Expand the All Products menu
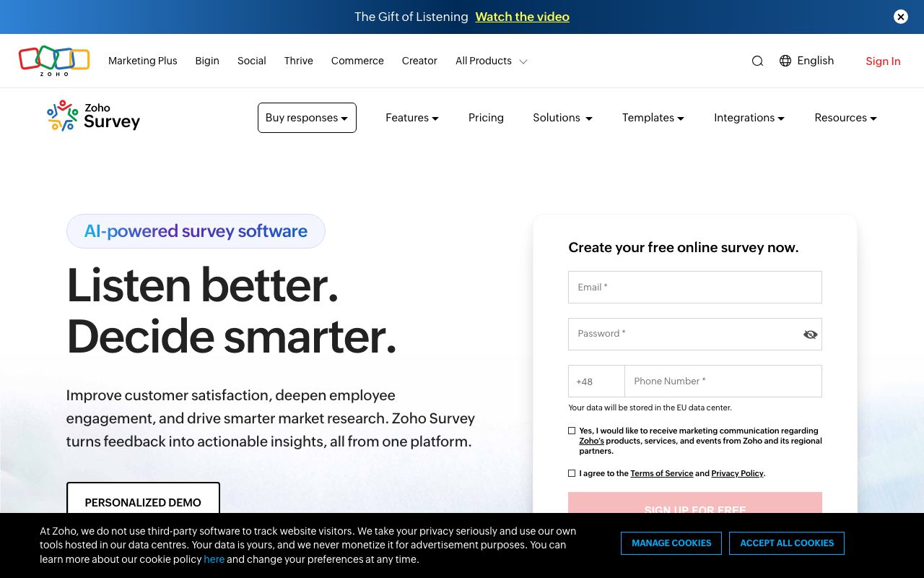Viewport: 924px width, 578px height. pyautogui.click(x=491, y=61)
